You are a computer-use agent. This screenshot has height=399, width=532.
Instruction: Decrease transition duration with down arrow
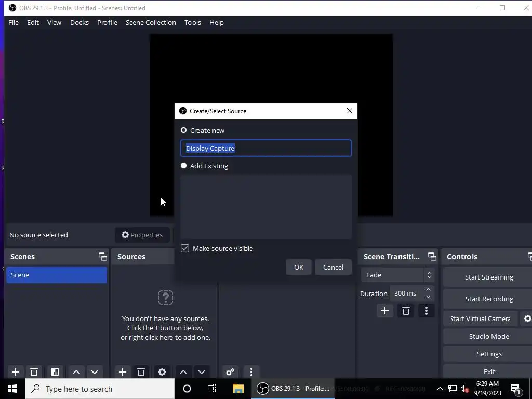click(428, 297)
